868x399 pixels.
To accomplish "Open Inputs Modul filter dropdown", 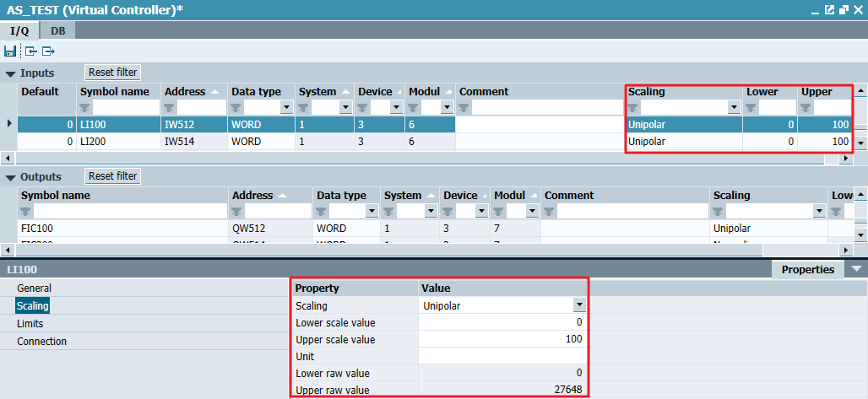I will pos(448,107).
